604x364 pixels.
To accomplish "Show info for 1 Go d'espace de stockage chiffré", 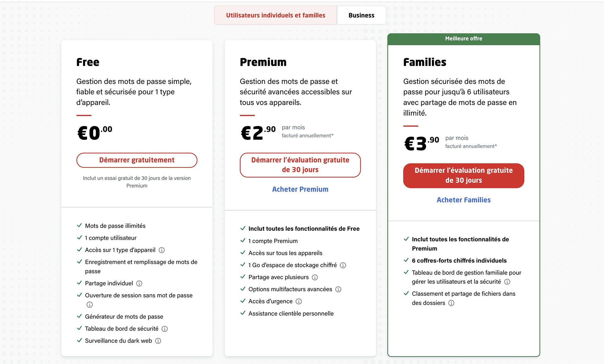I will point(343,265).
